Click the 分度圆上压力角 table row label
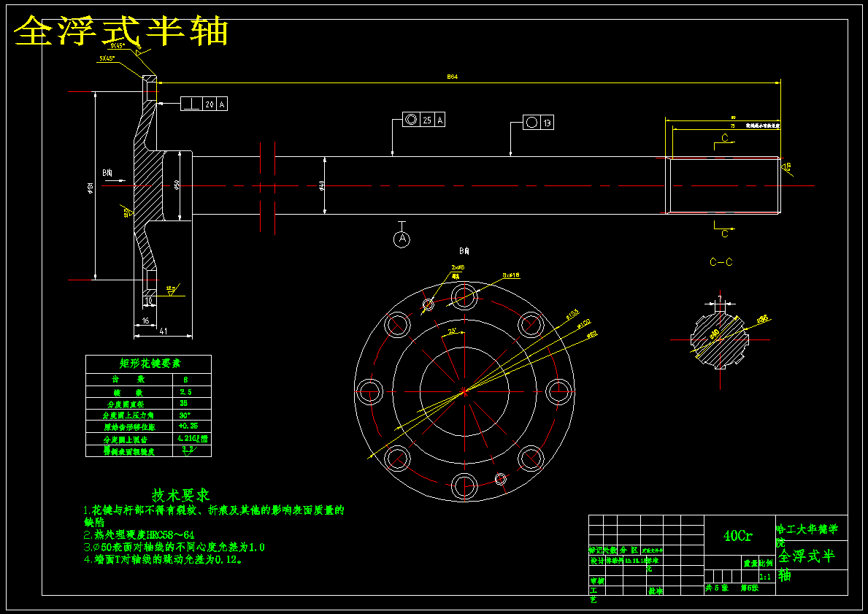The height and width of the screenshot is (614, 868). [x=128, y=415]
